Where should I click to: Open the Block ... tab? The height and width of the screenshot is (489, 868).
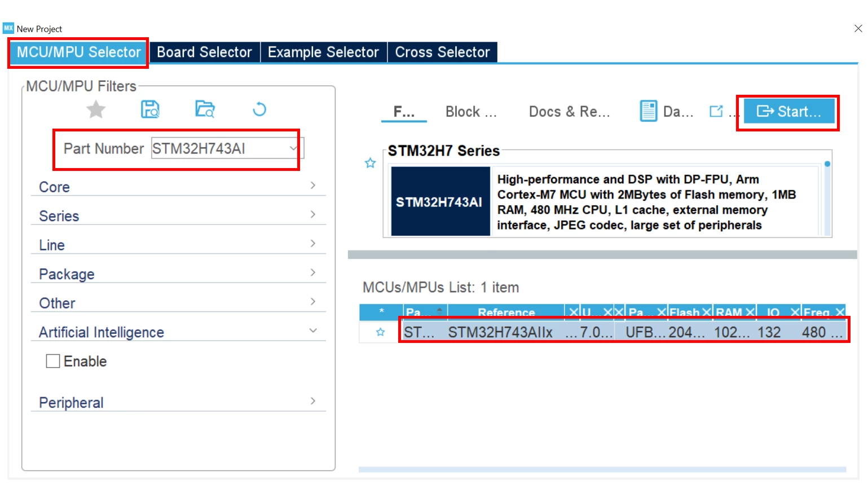(x=471, y=112)
